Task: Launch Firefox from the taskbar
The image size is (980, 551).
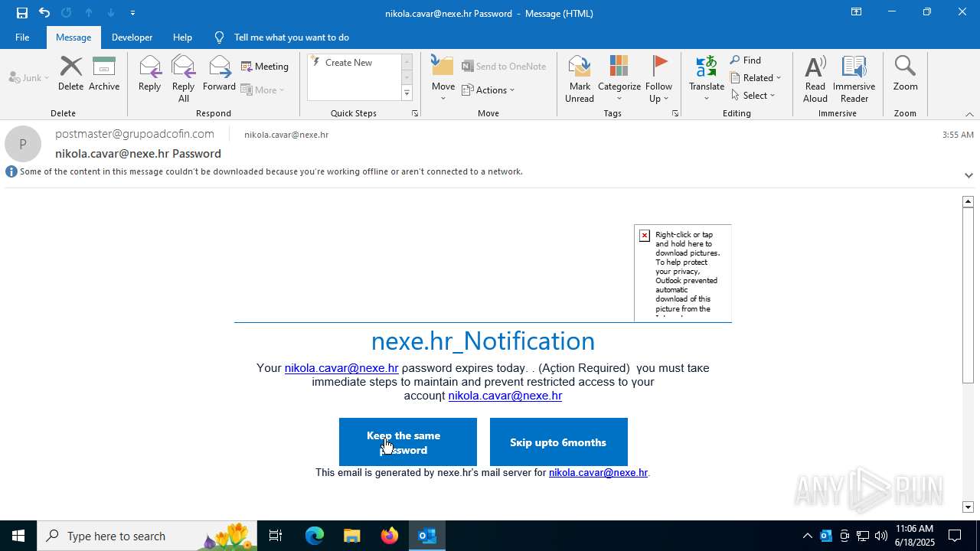Action: [x=389, y=536]
